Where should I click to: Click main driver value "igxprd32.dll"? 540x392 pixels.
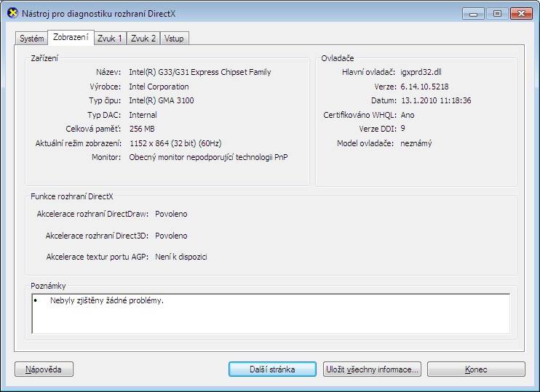pos(421,72)
